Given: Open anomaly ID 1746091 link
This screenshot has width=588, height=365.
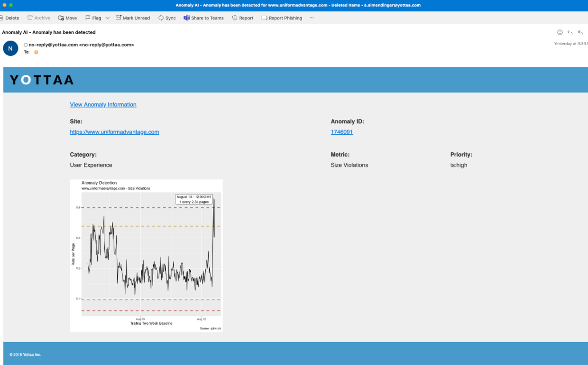Looking at the screenshot, I should [x=342, y=132].
